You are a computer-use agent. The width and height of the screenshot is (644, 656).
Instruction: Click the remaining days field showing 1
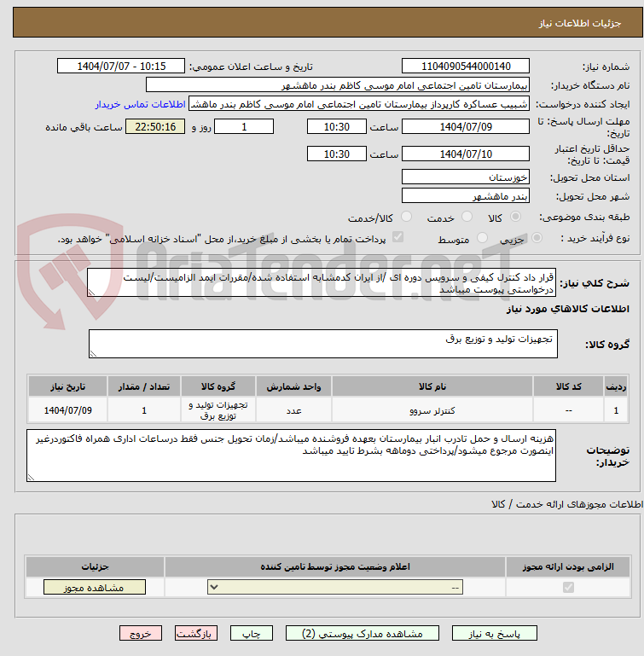pos(244,127)
